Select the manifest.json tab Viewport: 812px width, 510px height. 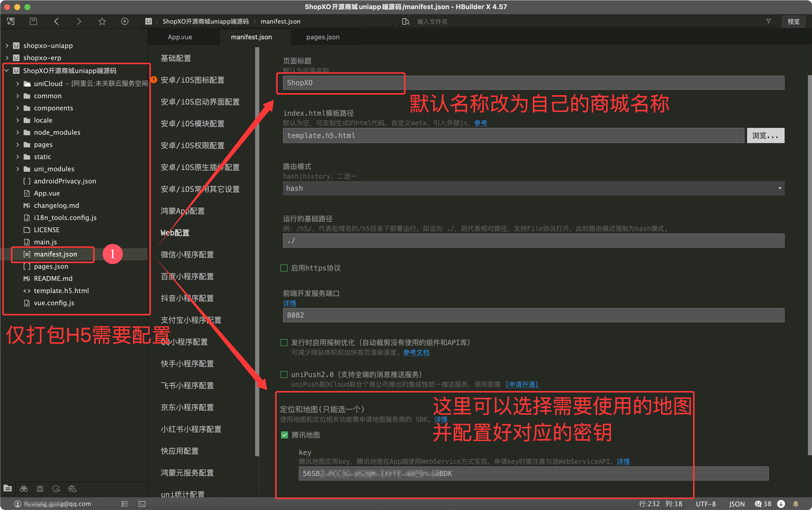[252, 37]
